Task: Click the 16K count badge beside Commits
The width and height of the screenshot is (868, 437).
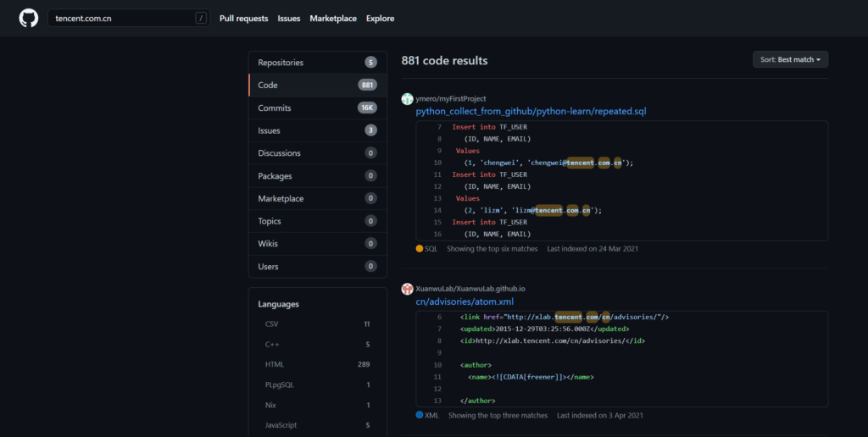Action: pyautogui.click(x=367, y=108)
